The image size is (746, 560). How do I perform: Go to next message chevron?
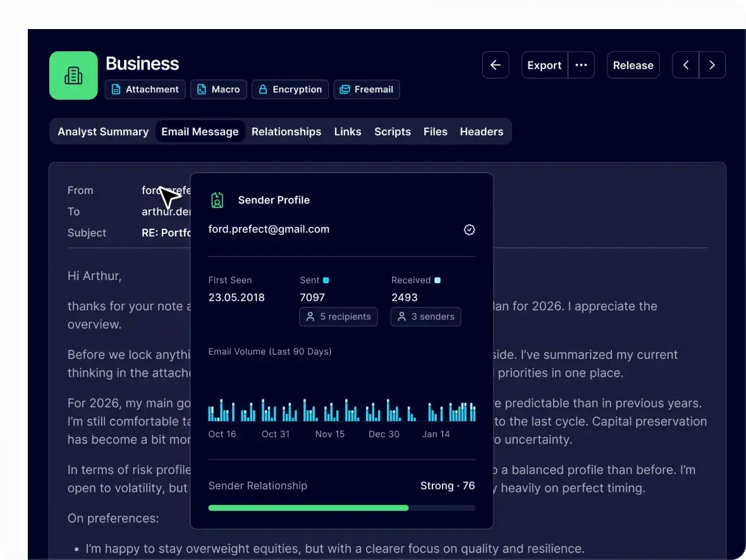[712, 65]
